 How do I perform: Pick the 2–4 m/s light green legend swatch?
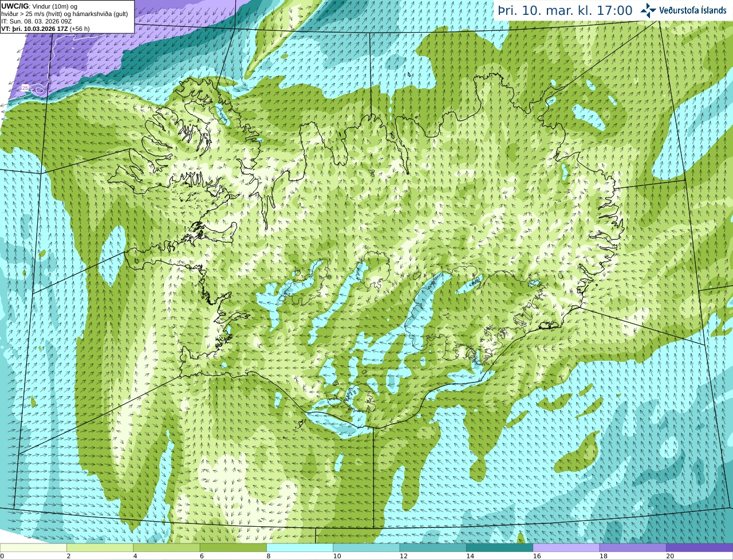click(x=100, y=547)
